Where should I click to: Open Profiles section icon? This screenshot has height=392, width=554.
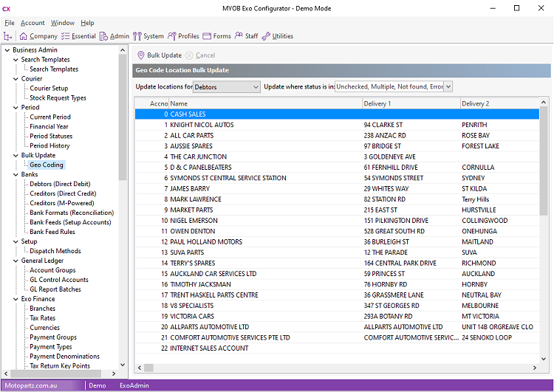pos(171,36)
